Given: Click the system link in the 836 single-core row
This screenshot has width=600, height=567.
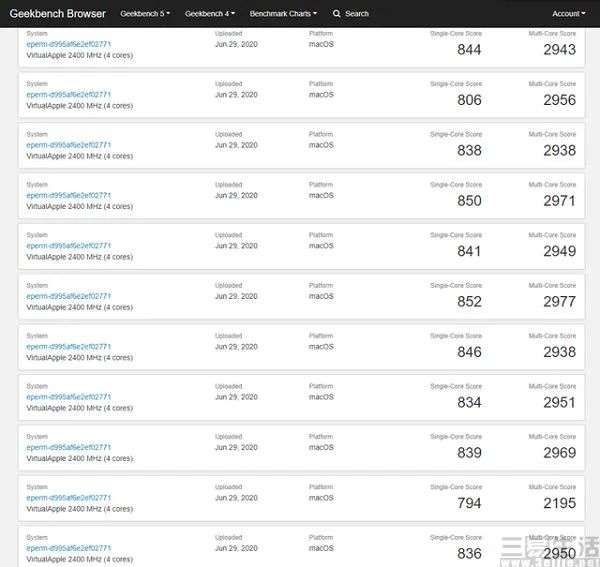Looking at the screenshot, I should click(68, 548).
